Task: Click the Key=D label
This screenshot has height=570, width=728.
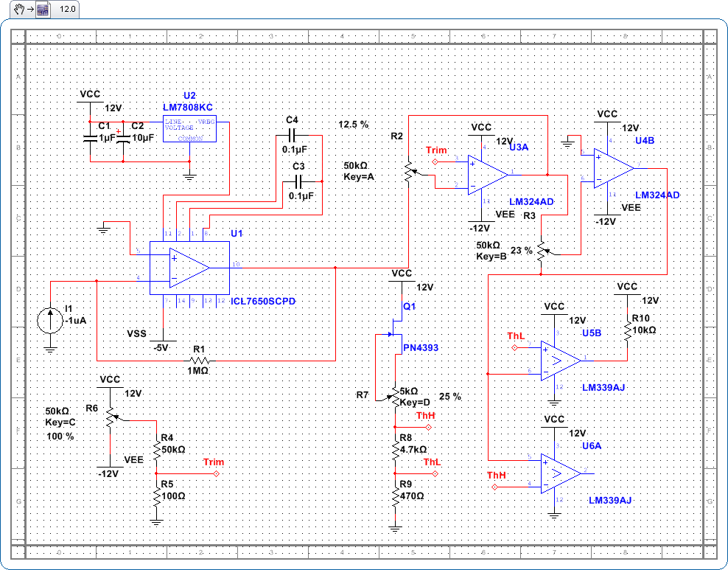Action: [415, 403]
